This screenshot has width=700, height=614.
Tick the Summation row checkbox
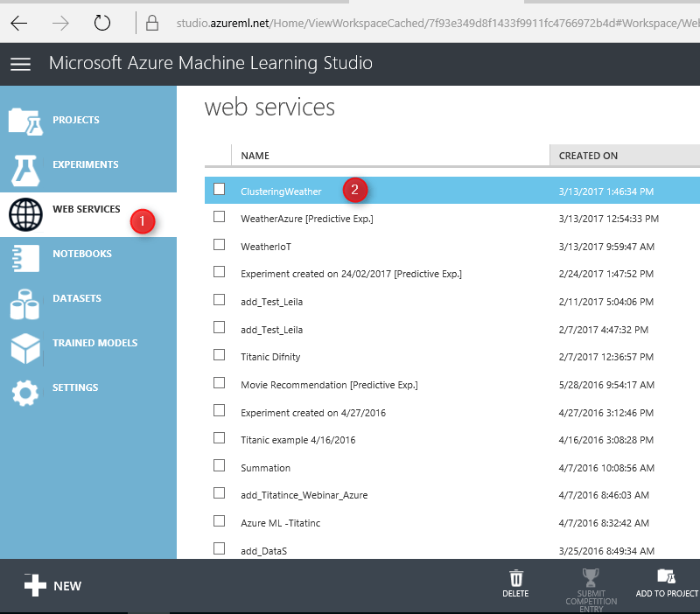coord(220,466)
